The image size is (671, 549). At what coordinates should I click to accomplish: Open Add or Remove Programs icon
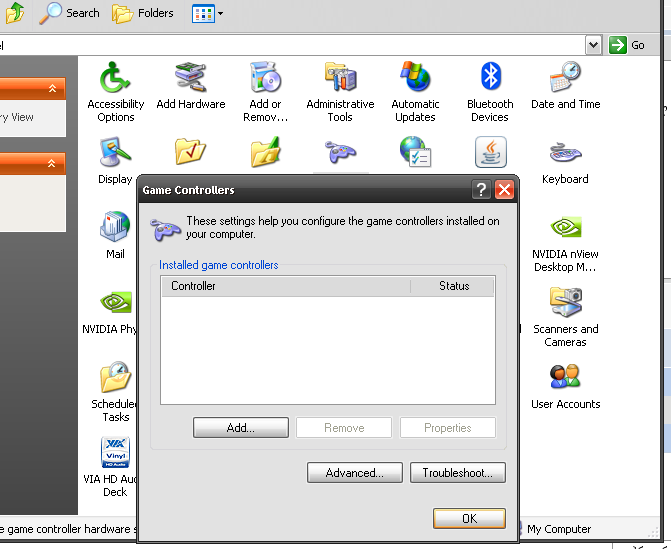tap(265, 77)
